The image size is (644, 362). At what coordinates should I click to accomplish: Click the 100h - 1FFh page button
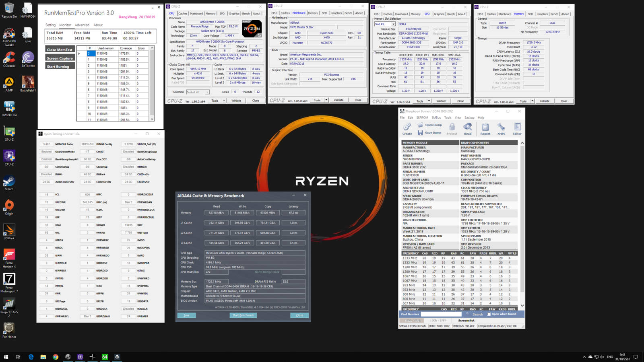(x=438, y=321)
